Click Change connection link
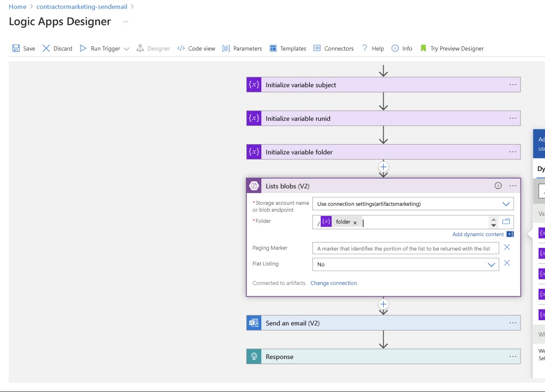Viewport: 545px width, 392px height. coord(334,283)
